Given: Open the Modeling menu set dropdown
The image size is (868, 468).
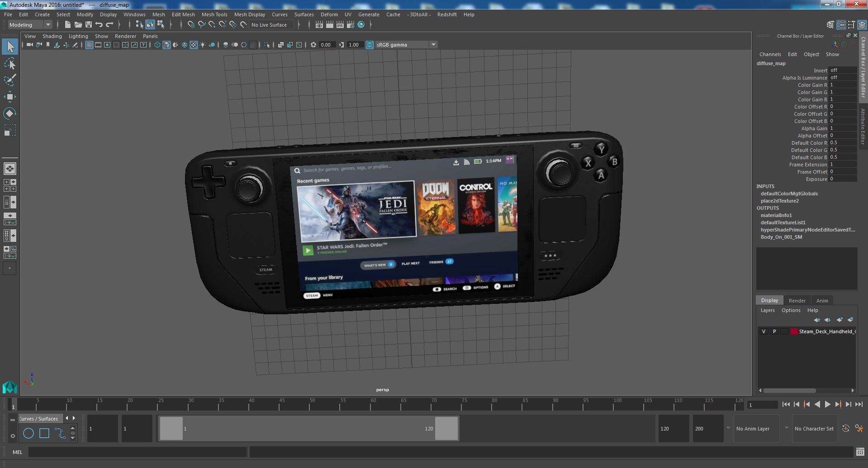Looking at the screenshot, I should (x=30, y=25).
